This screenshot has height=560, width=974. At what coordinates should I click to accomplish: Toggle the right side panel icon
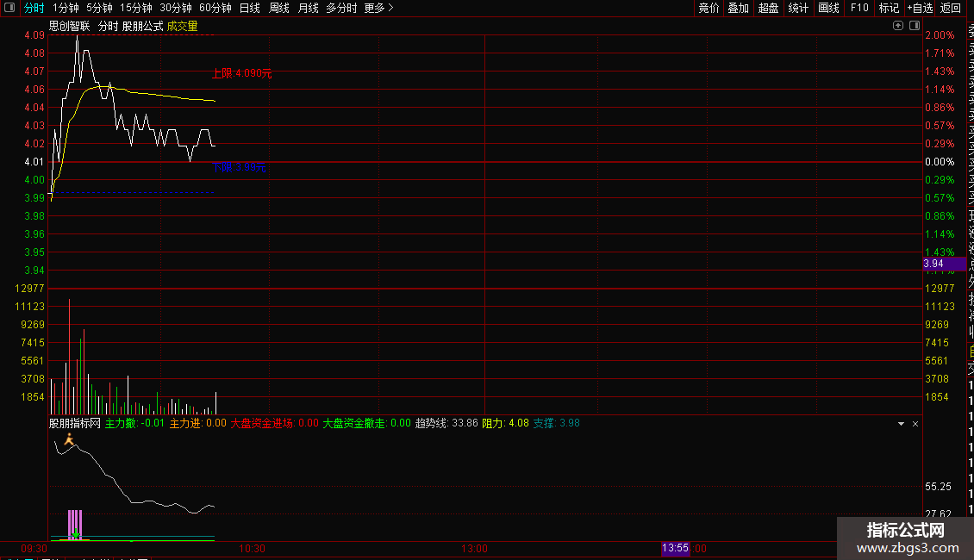[x=915, y=26]
